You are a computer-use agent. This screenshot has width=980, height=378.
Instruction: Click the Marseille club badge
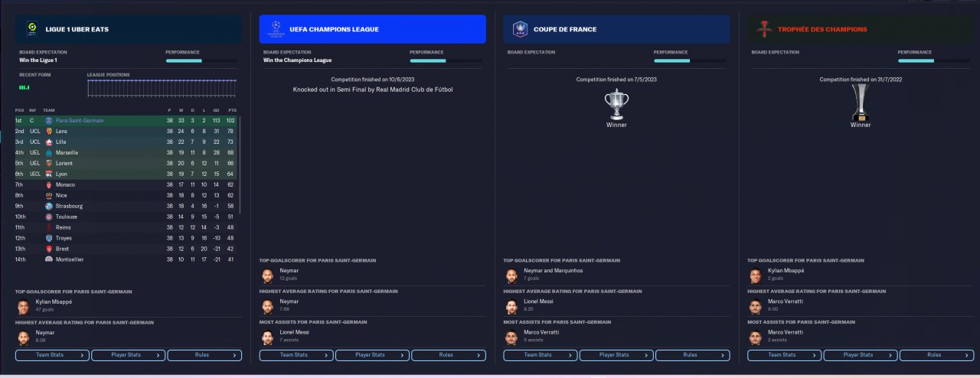click(49, 152)
